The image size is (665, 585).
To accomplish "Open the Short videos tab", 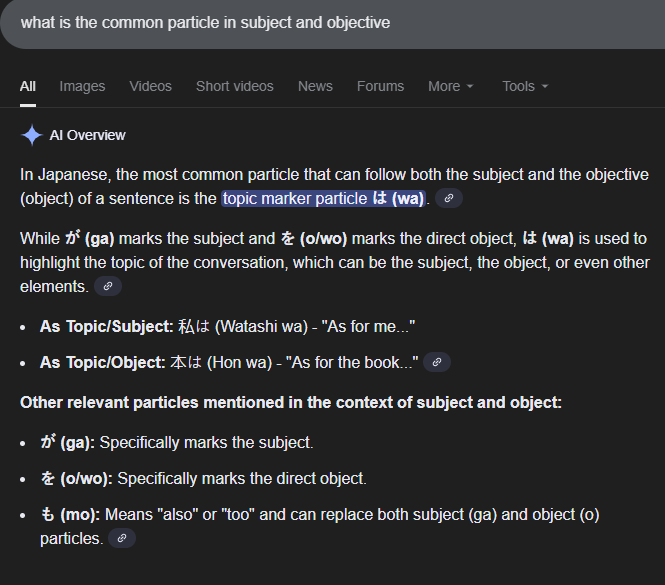I will point(235,87).
